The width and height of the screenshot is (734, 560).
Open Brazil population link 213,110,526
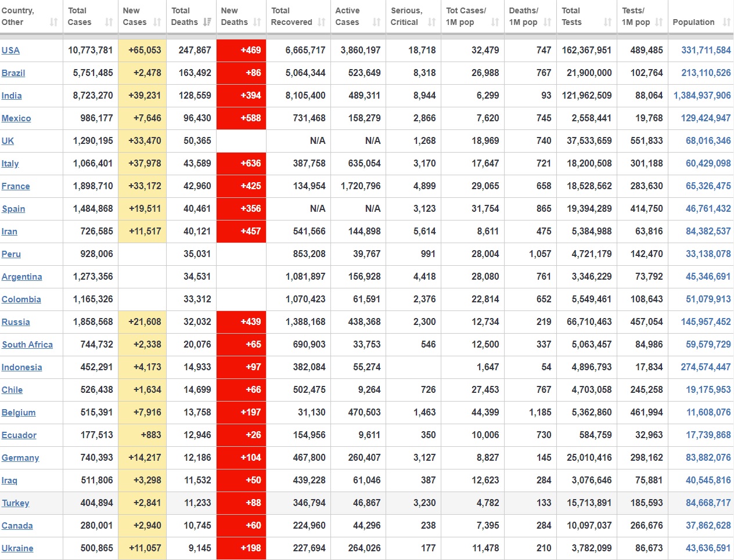tap(706, 73)
